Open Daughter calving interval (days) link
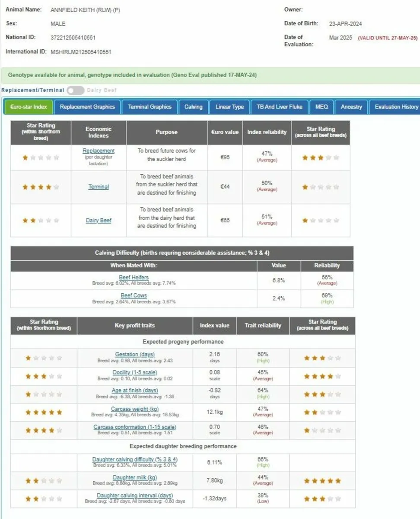The width and height of the screenshot is (420, 519). (135, 496)
